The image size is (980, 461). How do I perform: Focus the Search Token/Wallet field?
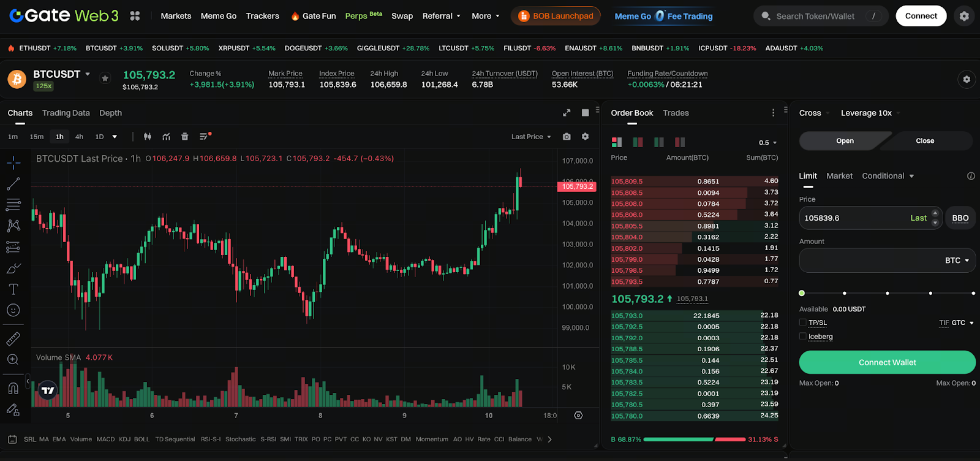(821, 16)
